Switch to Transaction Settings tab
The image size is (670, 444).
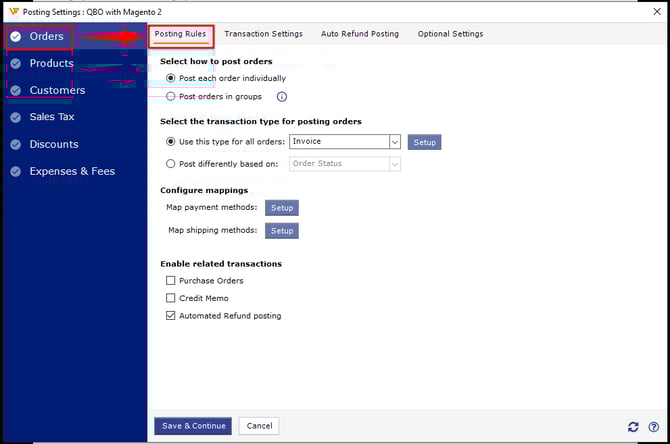(263, 34)
